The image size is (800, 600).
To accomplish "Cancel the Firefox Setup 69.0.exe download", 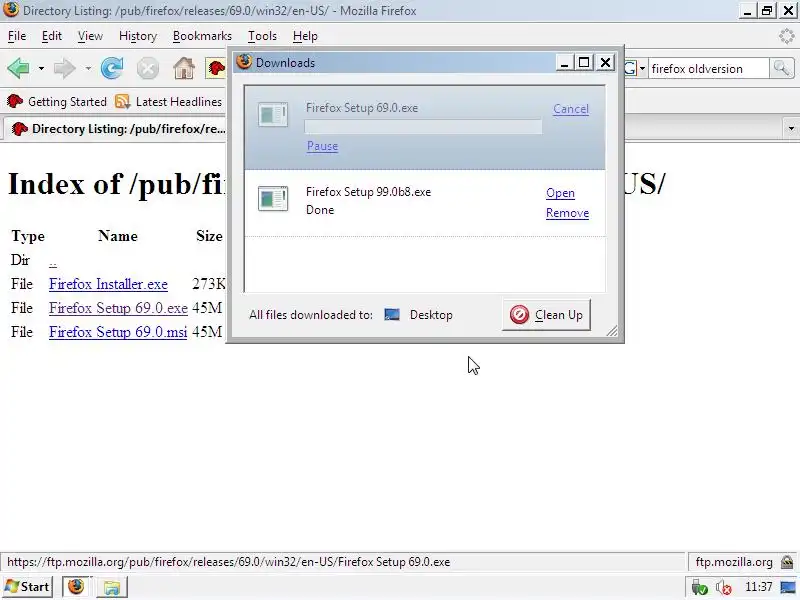I will point(571,109).
